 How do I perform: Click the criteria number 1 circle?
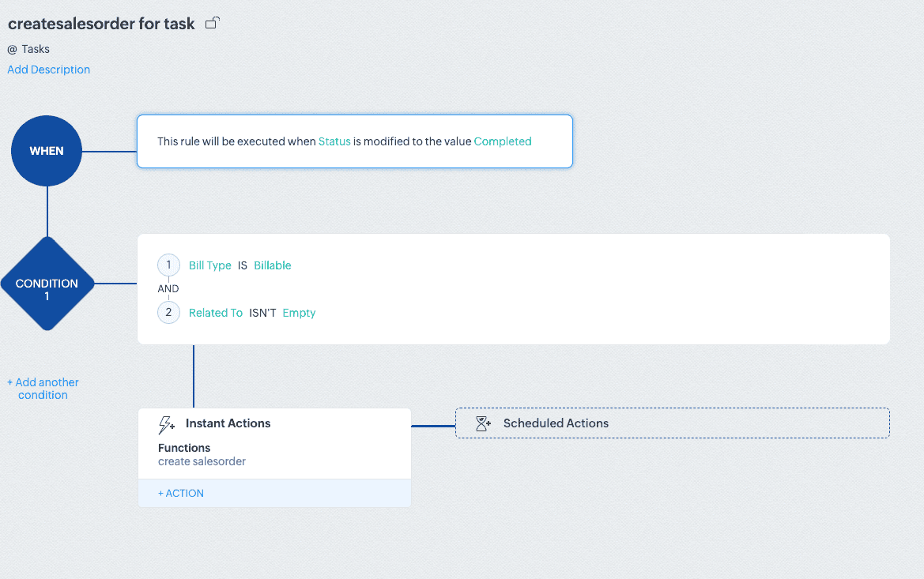click(x=168, y=265)
